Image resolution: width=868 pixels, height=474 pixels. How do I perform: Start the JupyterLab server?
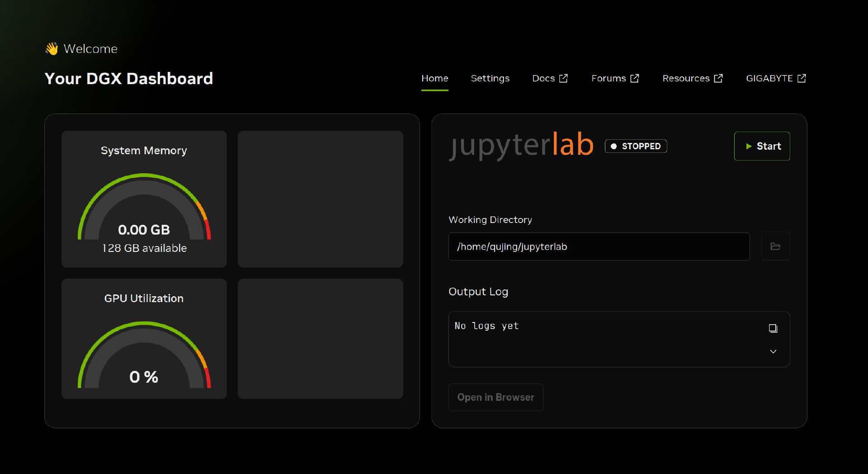762,146
